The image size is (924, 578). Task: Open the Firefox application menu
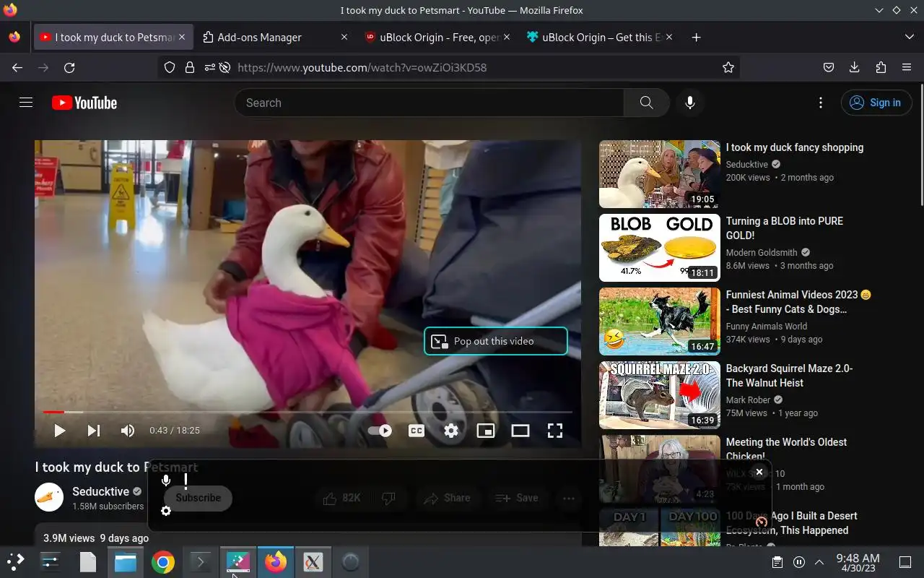907,67
